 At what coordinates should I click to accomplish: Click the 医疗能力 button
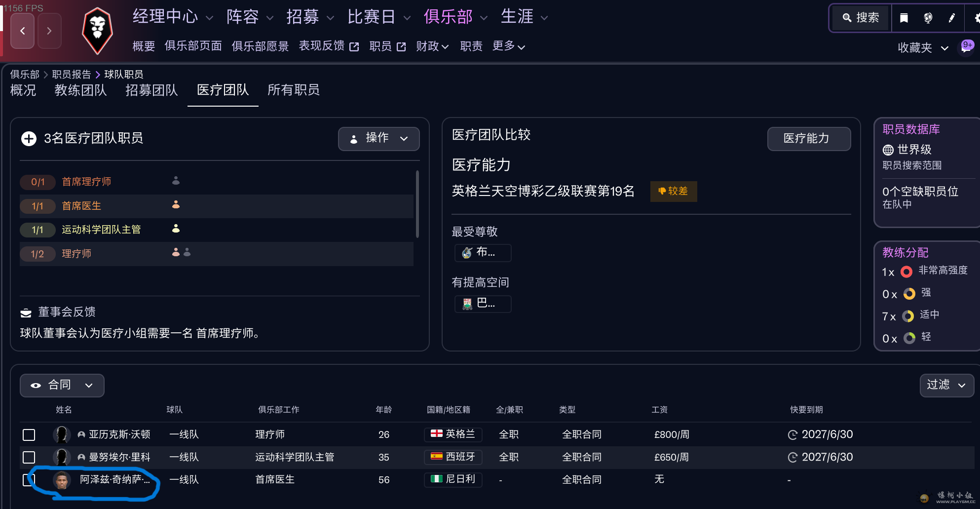pos(808,139)
